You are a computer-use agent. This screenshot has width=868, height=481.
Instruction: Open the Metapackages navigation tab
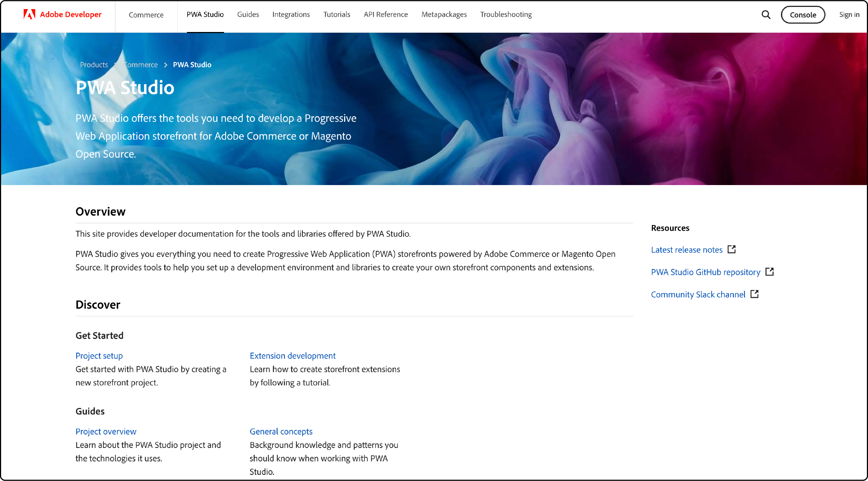pos(444,15)
